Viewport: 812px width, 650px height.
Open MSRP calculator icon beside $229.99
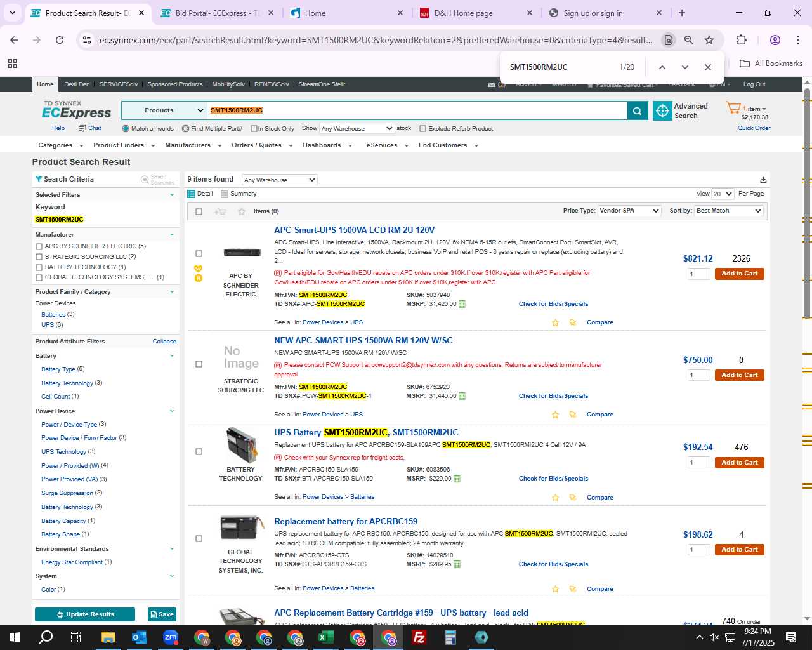click(457, 479)
